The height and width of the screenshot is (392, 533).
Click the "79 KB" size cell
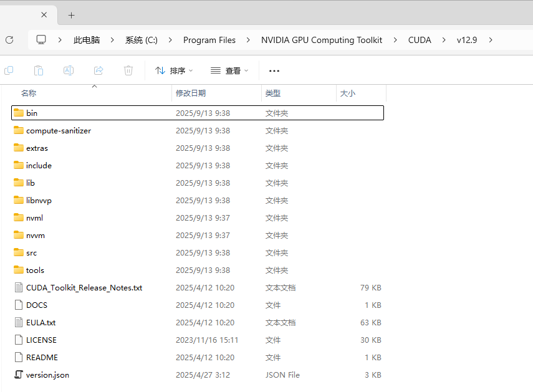(371, 288)
